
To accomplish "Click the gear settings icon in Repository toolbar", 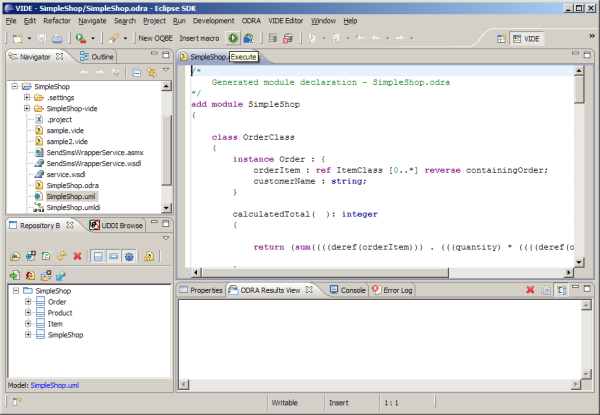I will pos(129,256).
